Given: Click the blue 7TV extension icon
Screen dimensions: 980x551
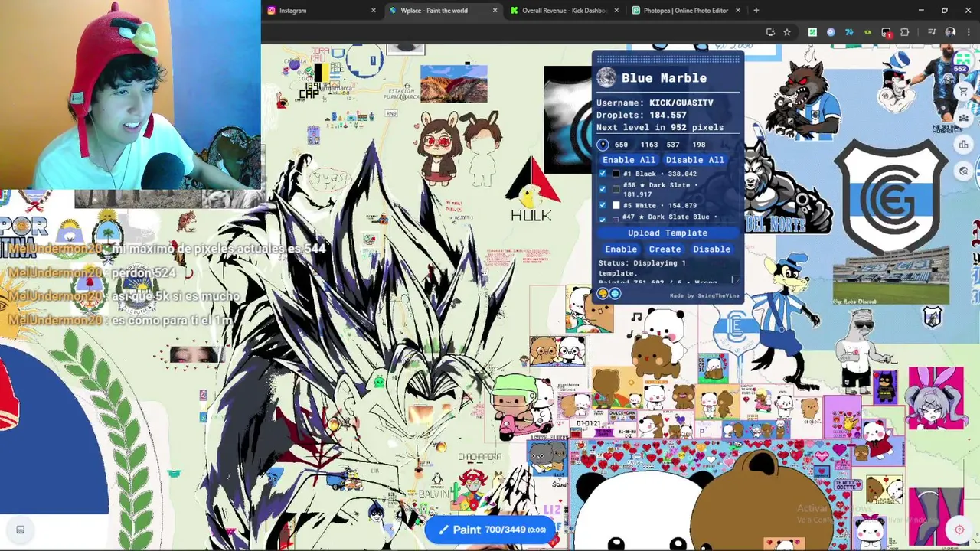Looking at the screenshot, I should 849,32.
